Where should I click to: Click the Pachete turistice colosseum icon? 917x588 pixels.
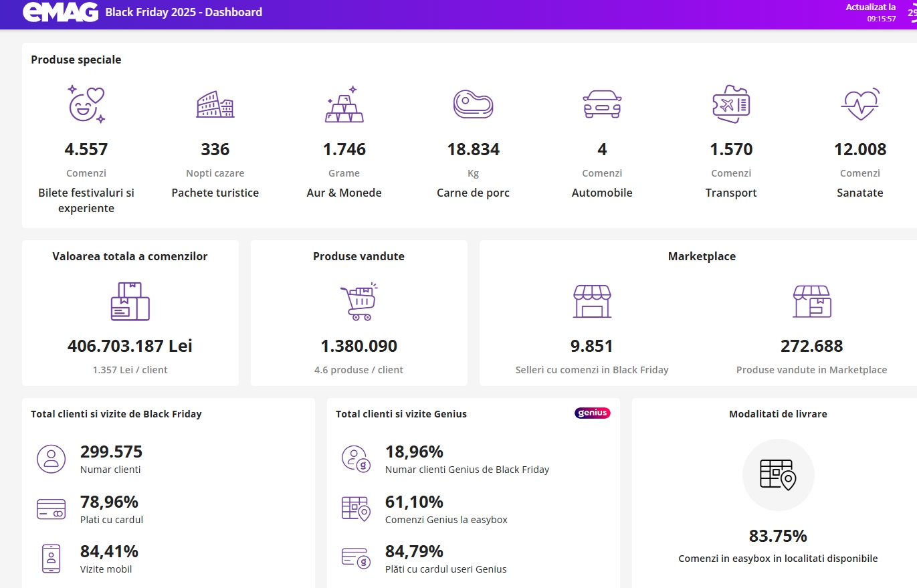pyautogui.click(x=215, y=104)
